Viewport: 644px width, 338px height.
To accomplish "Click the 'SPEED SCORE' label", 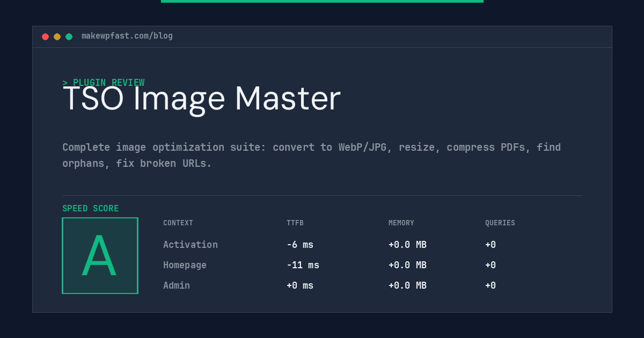I will (91, 209).
